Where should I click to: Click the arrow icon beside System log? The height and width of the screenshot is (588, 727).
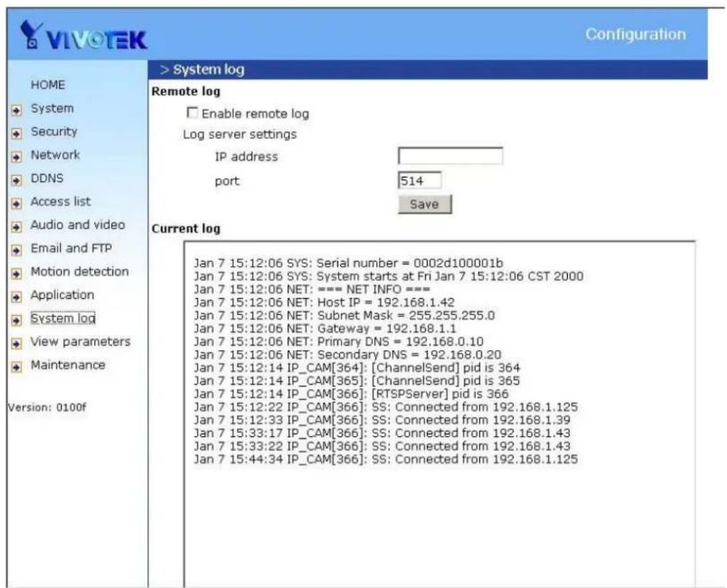(x=16, y=320)
